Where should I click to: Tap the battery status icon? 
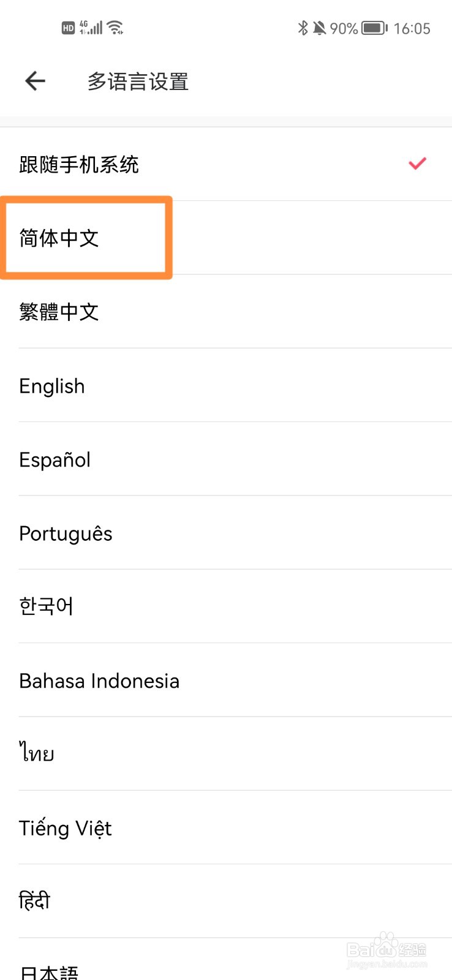point(374,28)
